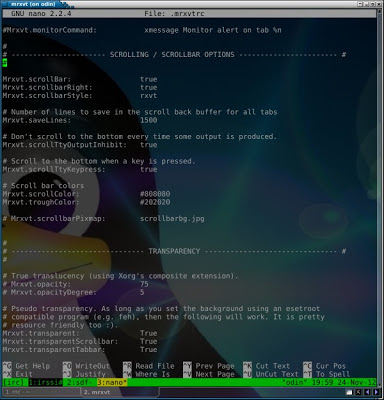Click 'xmessage Monitor alert on tab %n' text

(x=213, y=30)
